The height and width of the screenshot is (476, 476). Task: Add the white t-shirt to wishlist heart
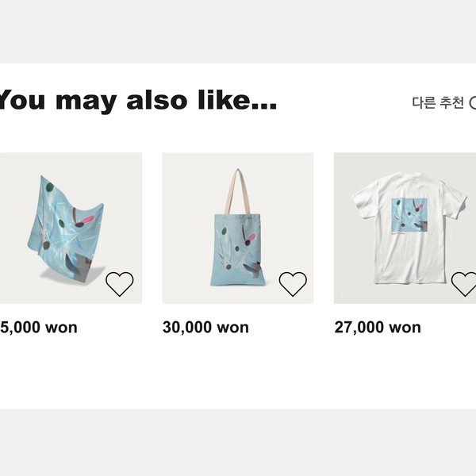tap(465, 283)
